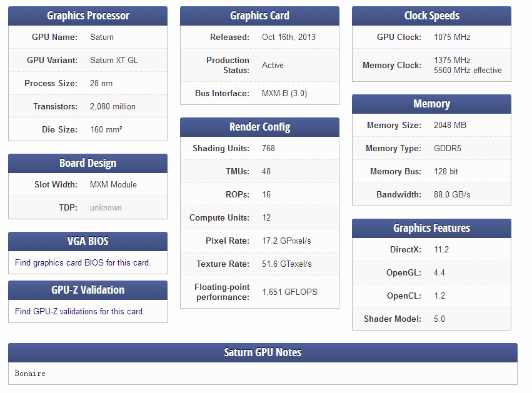Click the Graphics Features section header
This screenshot has width=532, height=393.
(431, 228)
